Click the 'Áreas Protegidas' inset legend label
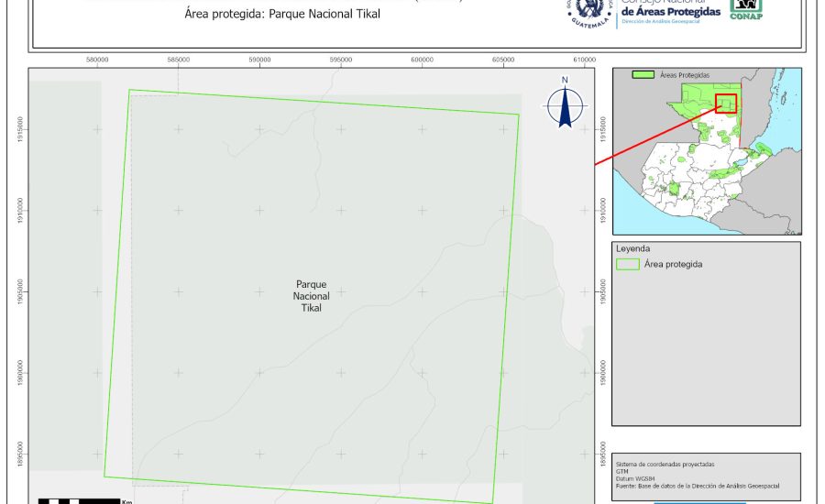Viewport: 825px width, 504px height. [x=685, y=75]
